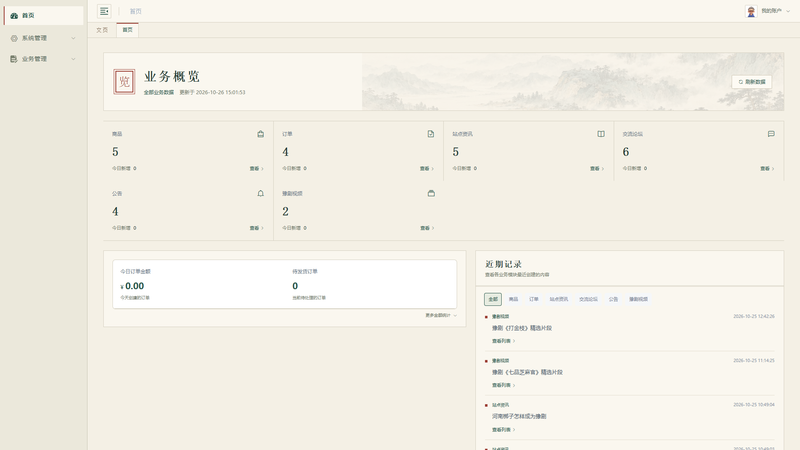The height and width of the screenshot is (450, 800).
Task: Open 查看列表 under 河南梆子怎样成为豫剧
Action: pos(504,430)
